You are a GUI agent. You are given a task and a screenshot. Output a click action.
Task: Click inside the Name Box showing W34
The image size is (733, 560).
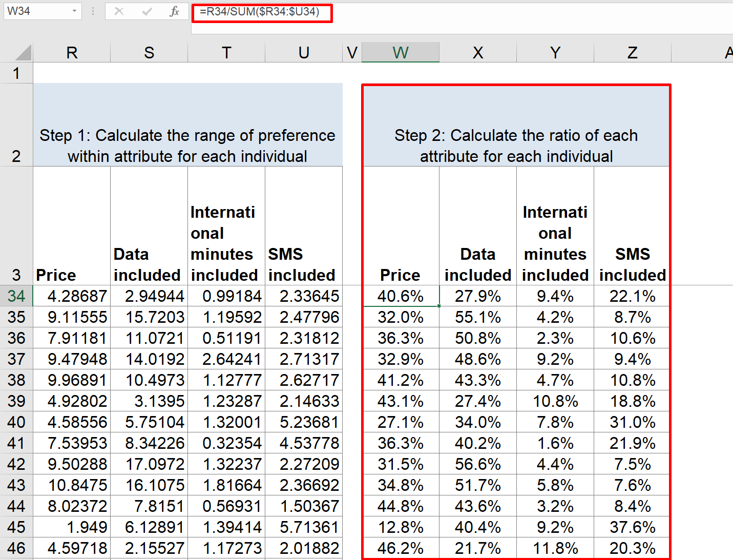(x=36, y=11)
